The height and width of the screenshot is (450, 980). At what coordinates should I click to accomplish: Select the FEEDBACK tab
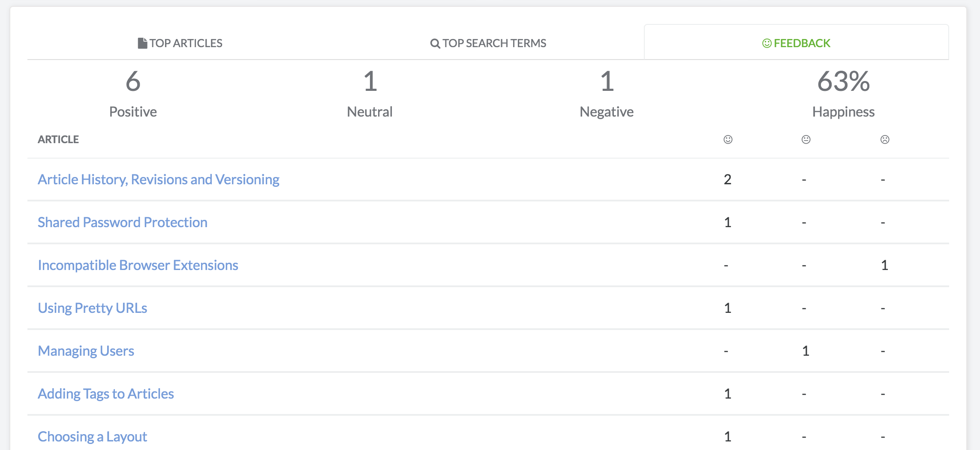click(800, 43)
